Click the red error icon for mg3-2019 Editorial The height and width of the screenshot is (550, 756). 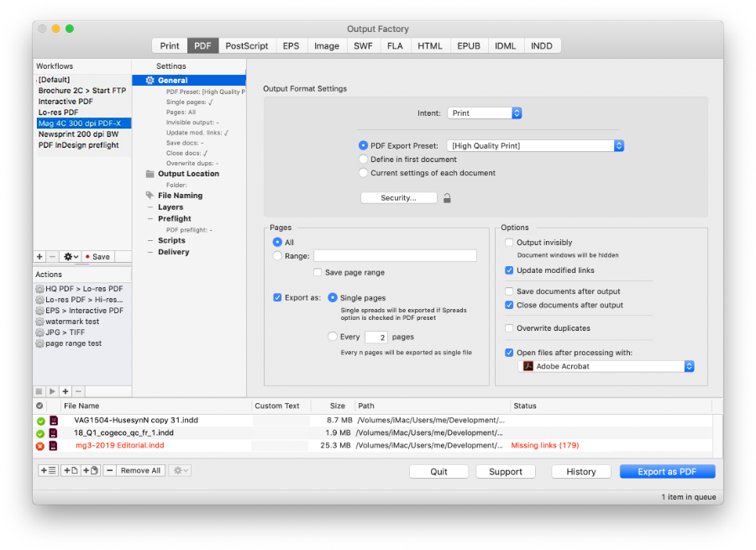point(39,446)
